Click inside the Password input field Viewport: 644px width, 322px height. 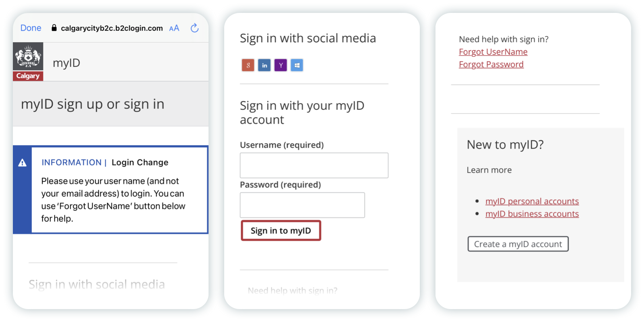point(302,205)
